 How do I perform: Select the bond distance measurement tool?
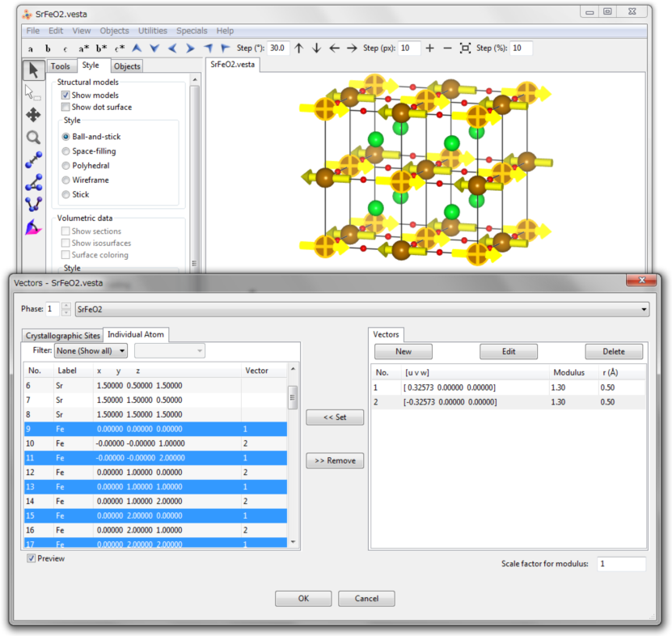click(x=33, y=159)
